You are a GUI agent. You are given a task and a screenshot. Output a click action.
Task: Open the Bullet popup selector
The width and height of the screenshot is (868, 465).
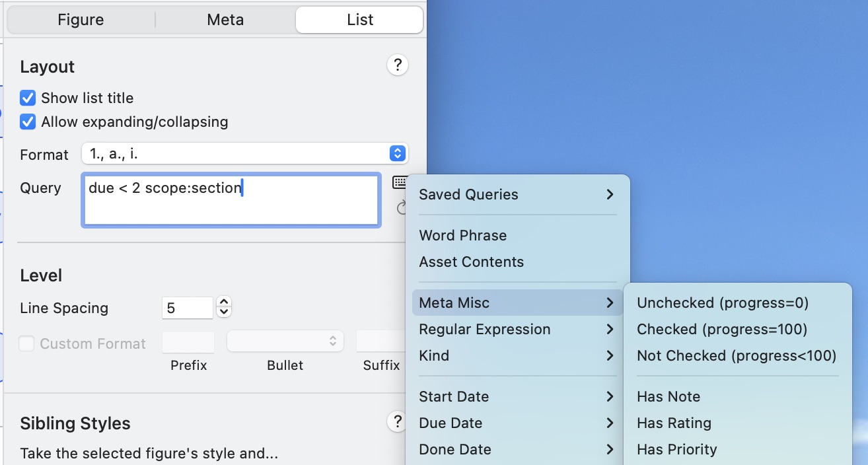[285, 341]
